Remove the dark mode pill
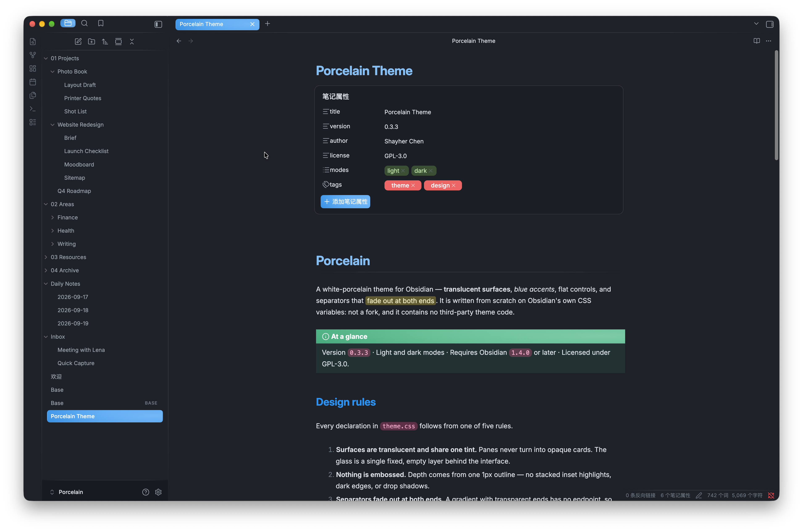 (430, 171)
